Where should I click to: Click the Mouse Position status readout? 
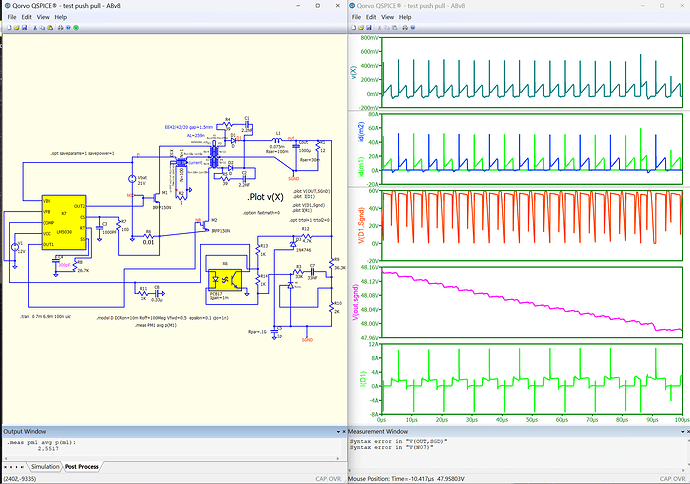coord(407,479)
